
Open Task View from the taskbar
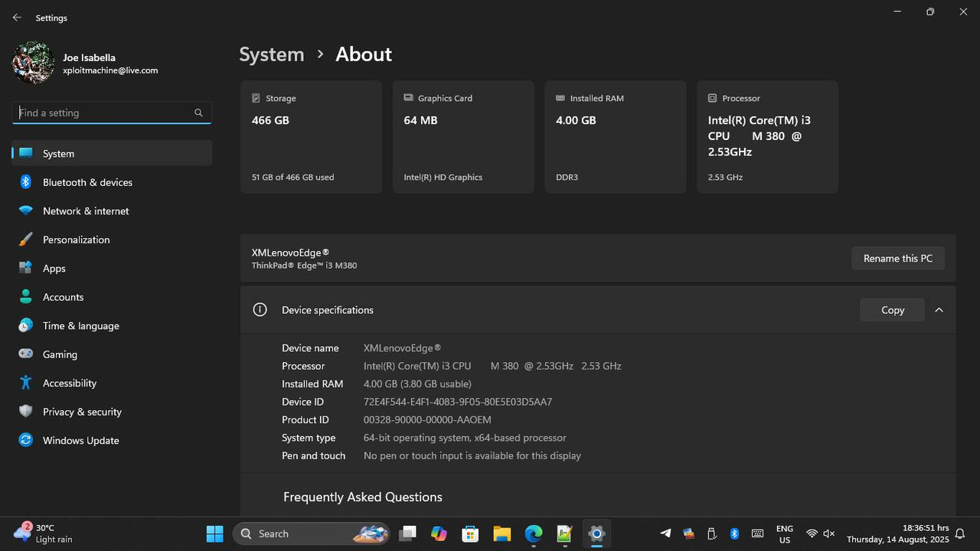[x=407, y=533]
